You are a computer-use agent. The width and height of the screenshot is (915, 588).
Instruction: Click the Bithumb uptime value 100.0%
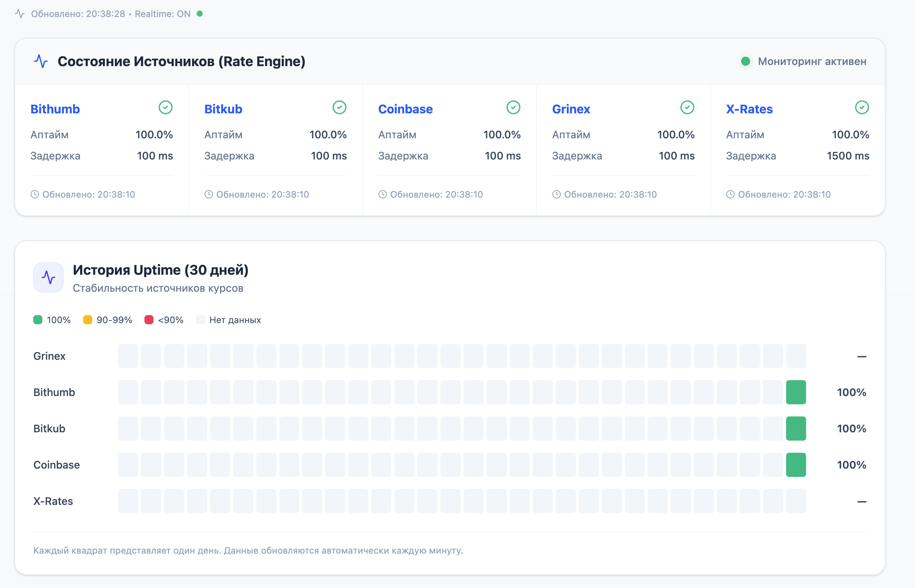pos(154,135)
